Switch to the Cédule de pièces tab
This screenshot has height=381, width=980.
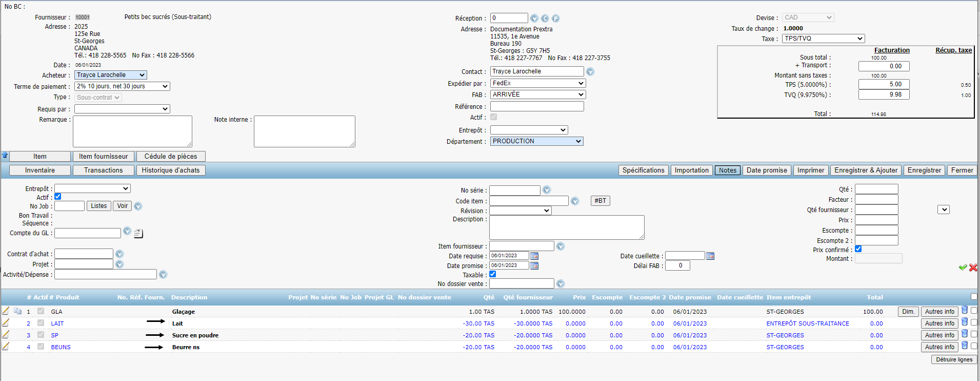(x=171, y=157)
